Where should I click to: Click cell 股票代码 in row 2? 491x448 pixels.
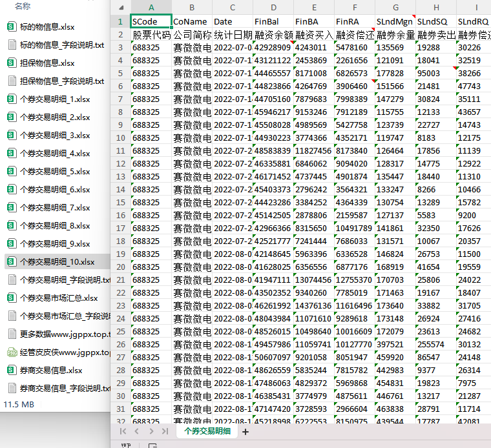[x=151, y=35]
